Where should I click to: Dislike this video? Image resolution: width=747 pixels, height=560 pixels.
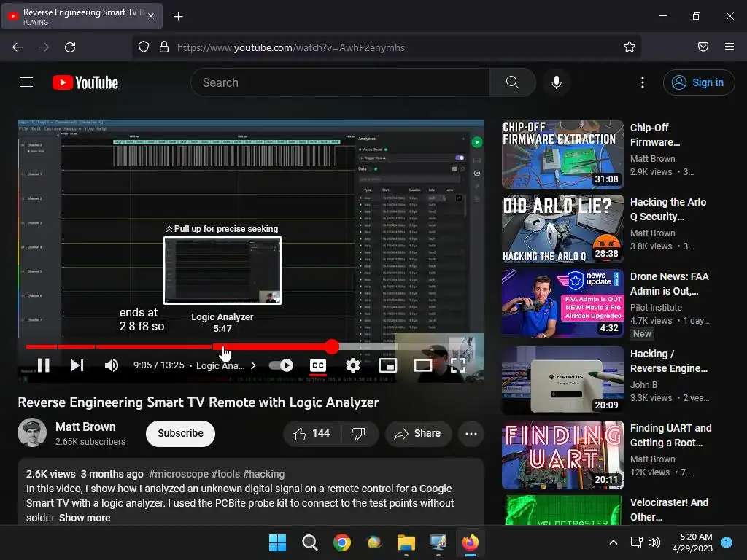(x=359, y=433)
